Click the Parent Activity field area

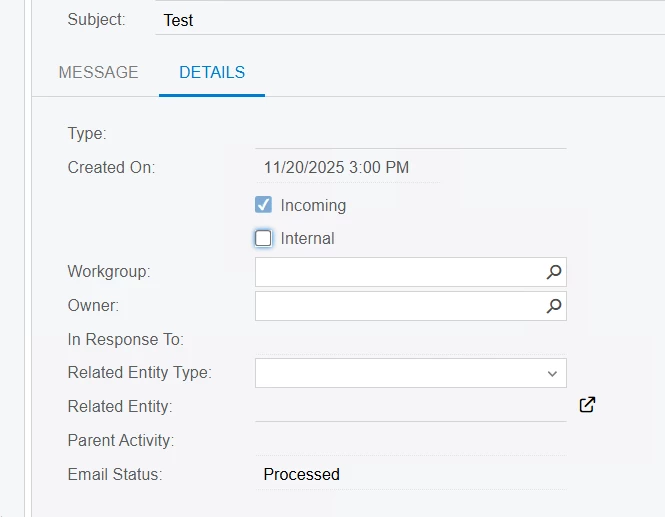(x=411, y=440)
